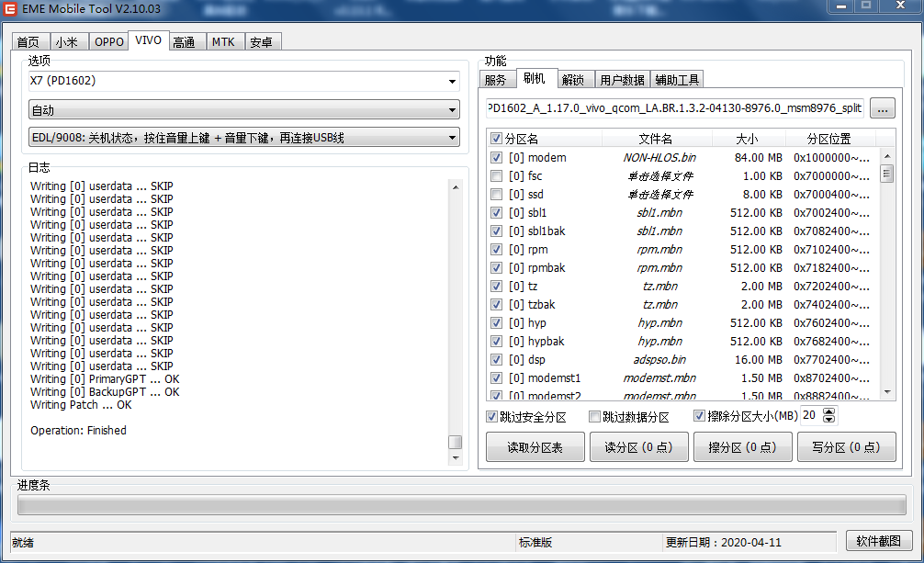Viewport: 924px width, 563px height.
Task: Click the 读取分区表 button
Action: (535, 447)
